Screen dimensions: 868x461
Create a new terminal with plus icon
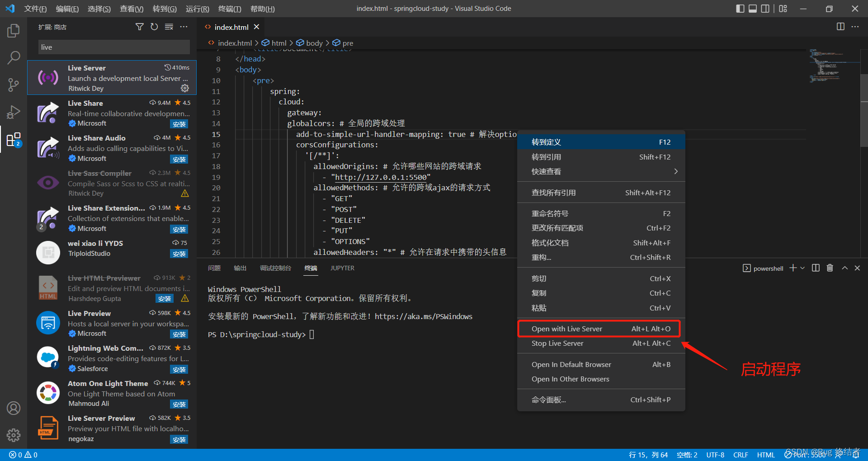coord(793,268)
